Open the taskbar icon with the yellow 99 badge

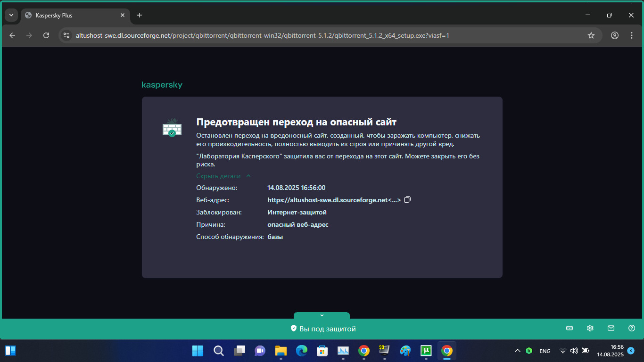pos(385,351)
